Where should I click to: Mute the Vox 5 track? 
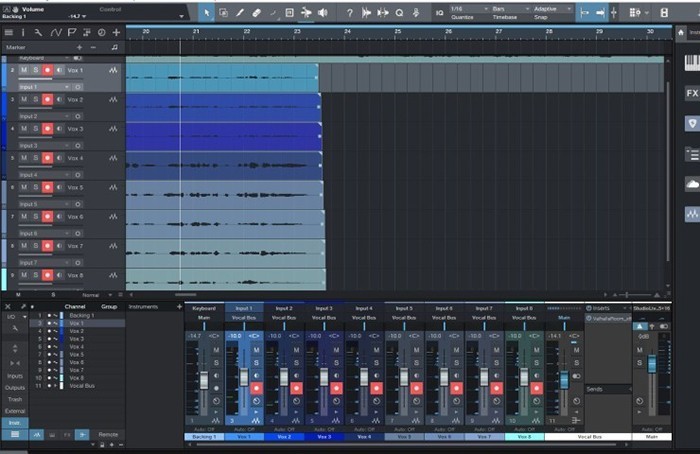24,187
